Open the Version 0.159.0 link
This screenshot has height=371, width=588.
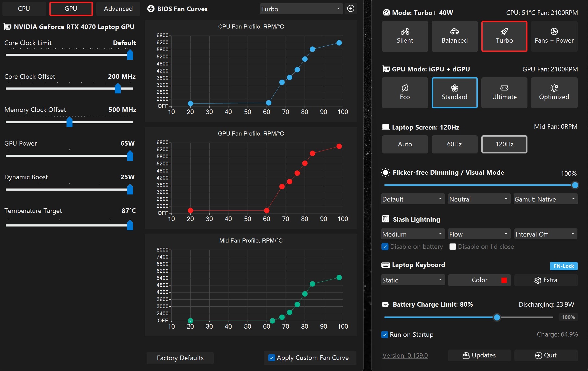pos(405,355)
